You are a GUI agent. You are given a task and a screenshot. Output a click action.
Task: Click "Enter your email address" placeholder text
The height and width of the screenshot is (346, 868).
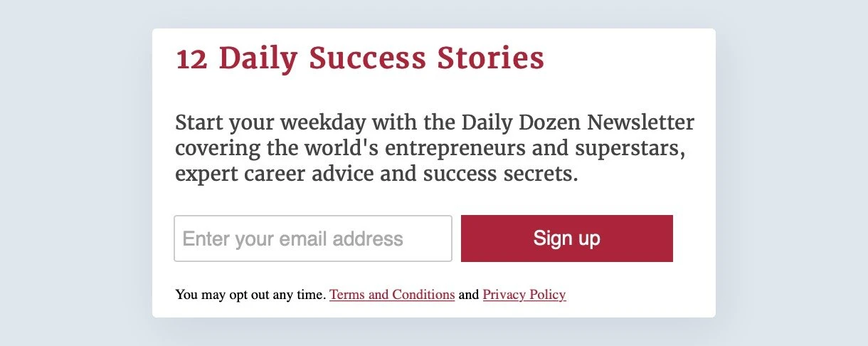coord(292,238)
